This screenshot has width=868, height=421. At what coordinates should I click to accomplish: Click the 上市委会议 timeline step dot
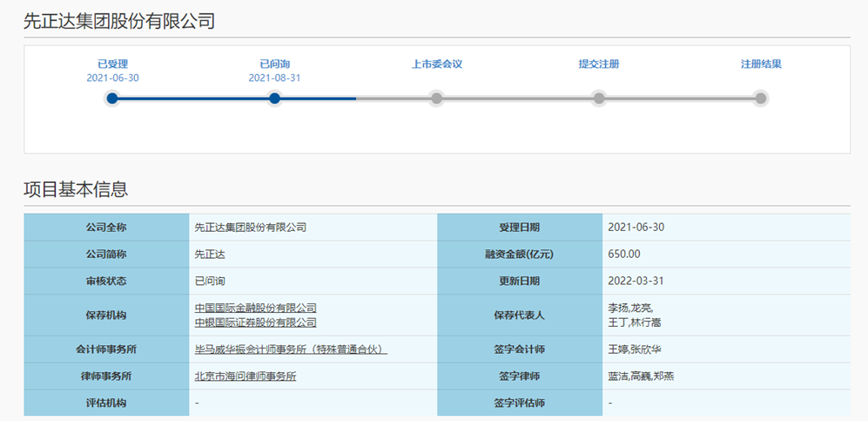437,98
